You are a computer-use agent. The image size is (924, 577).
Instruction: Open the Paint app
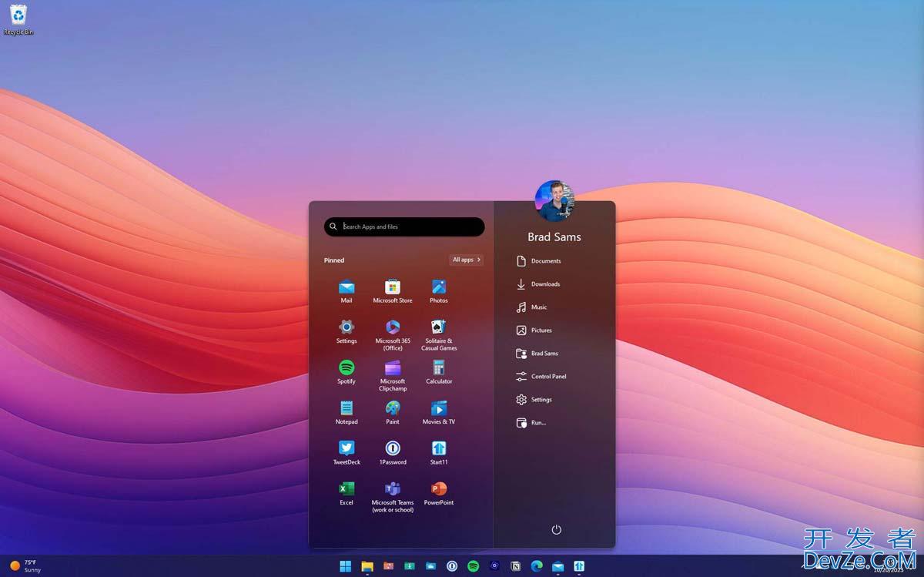[x=393, y=412]
